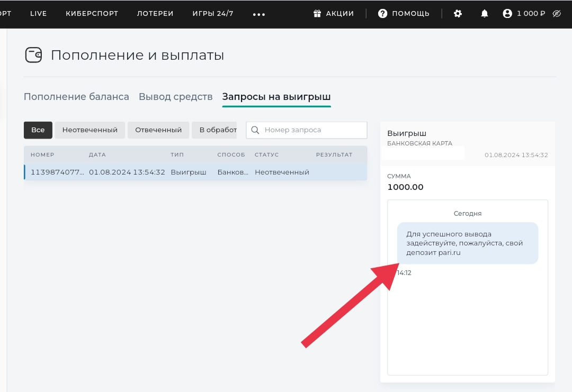
Task: Type in the Номер запроса search field
Action: point(312,130)
